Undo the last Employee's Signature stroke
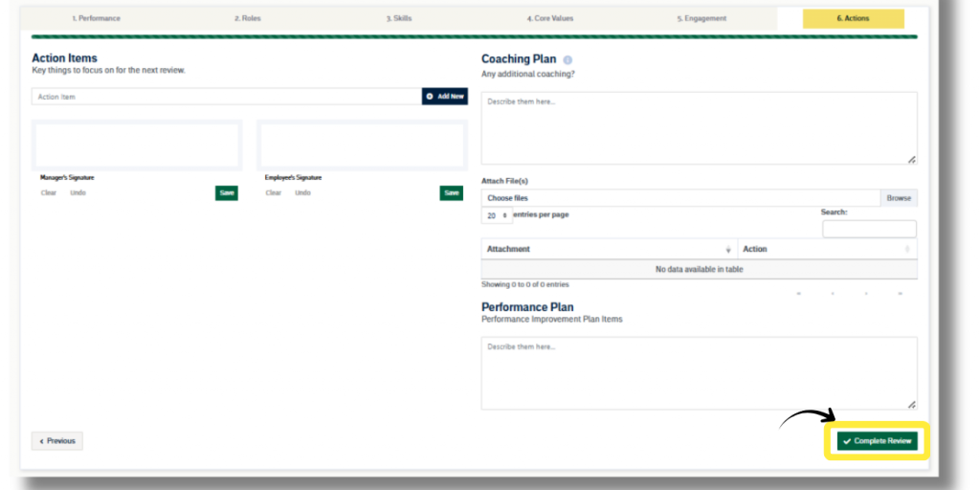The image size is (980, 490). pyautogui.click(x=302, y=192)
